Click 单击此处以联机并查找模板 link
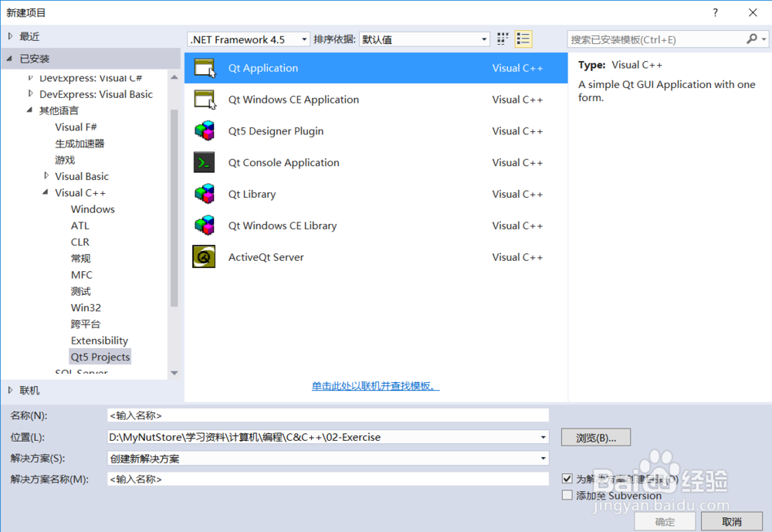The height and width of the screenshot is (532, 772). click(x=377, y=385)
